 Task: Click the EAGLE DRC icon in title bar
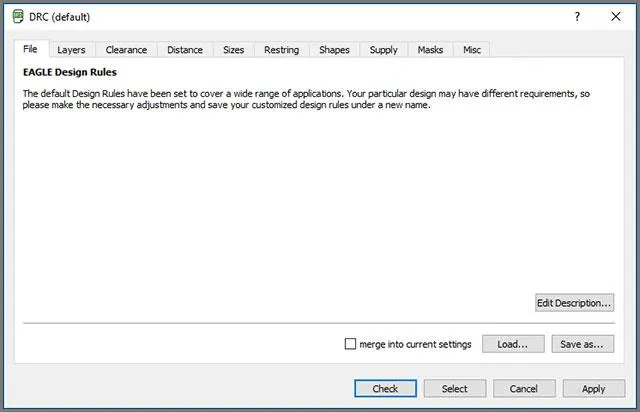18,17
